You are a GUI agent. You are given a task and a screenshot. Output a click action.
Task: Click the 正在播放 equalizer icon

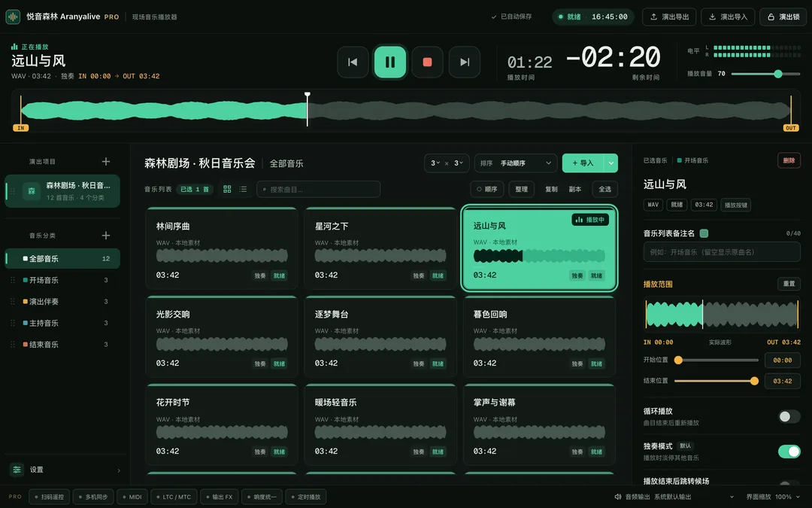(x=14, y=47)
